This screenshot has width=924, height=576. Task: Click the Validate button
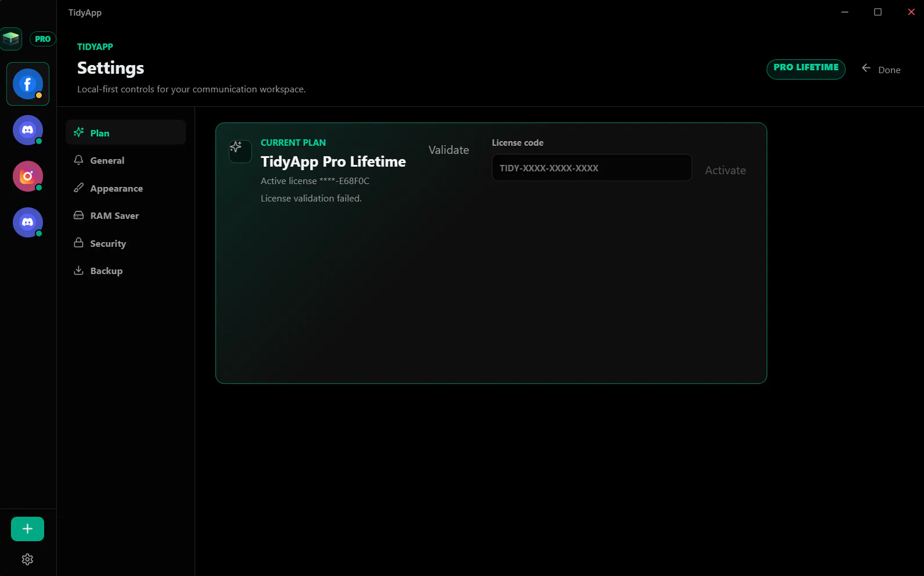449,150
